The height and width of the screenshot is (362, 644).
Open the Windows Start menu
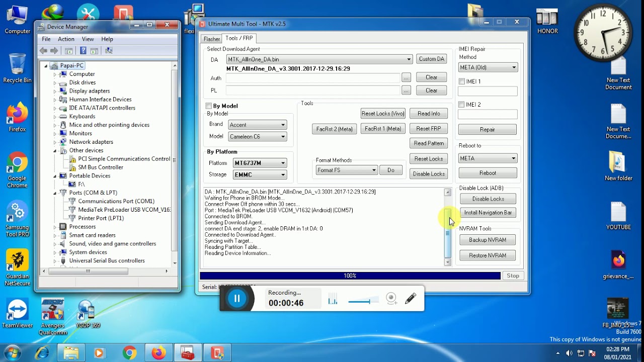pos(12,353)
